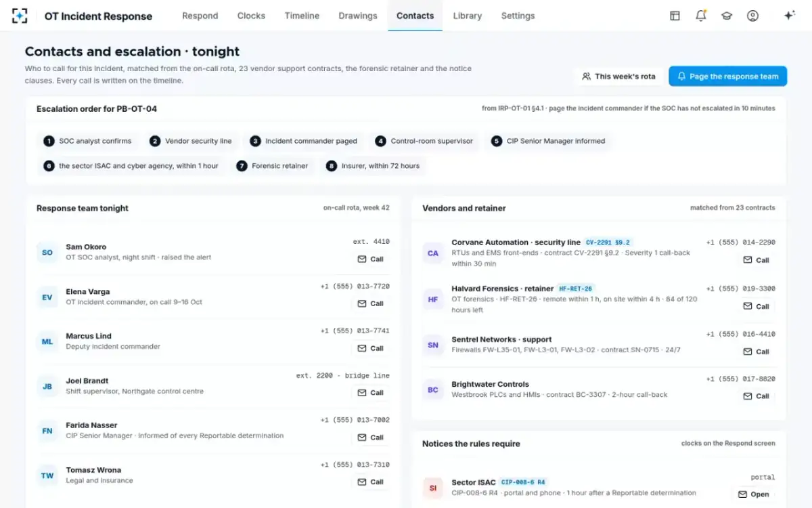The height and width of the screenshot is (508, 812).
Task: Select step 3 Incident commander paged
Action: (x=303, y=141)
